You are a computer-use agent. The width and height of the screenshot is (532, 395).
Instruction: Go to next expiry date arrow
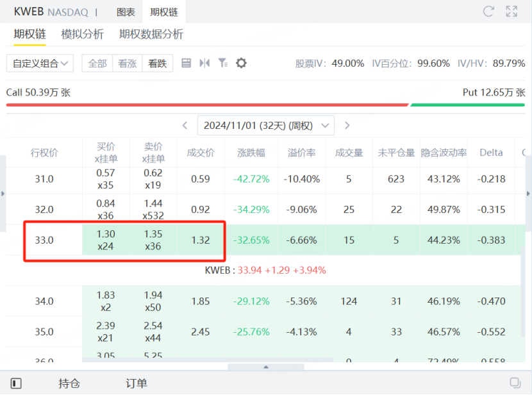click(x=347, y=126)
